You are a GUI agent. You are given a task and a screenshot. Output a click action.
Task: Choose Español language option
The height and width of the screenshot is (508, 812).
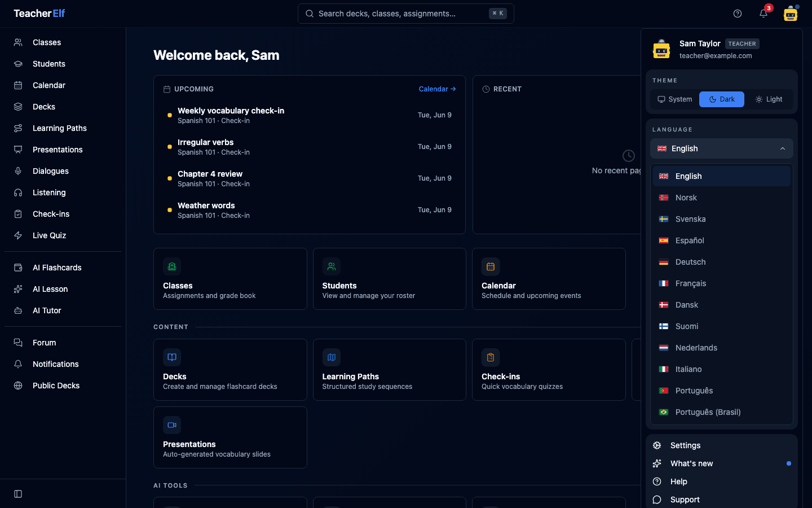click(722, 240)
